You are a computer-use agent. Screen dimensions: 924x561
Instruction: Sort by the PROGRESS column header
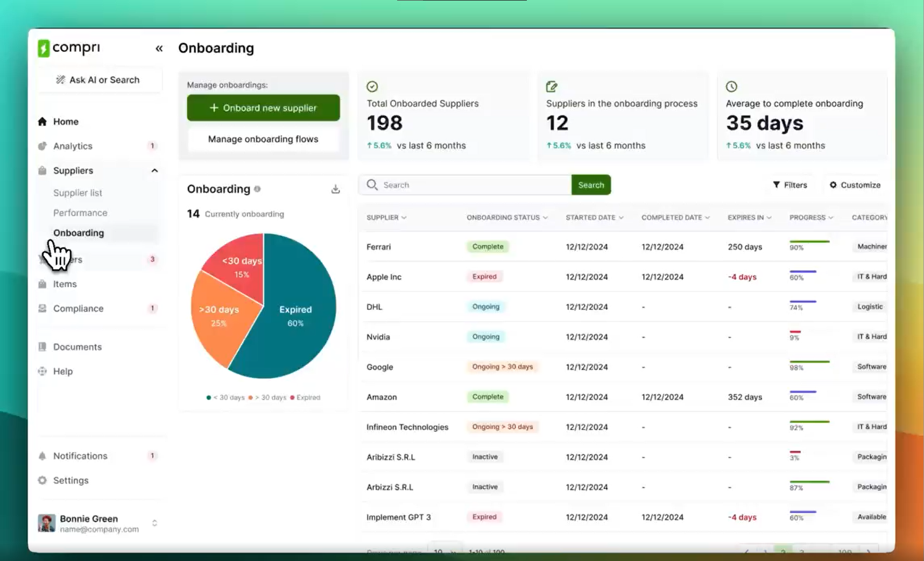pos(811,217)
